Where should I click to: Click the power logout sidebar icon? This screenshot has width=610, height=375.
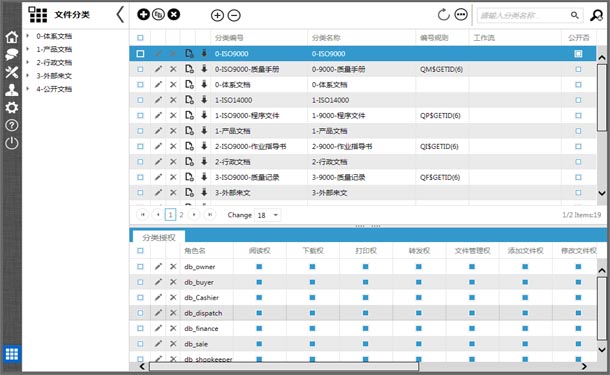(12, 143)
